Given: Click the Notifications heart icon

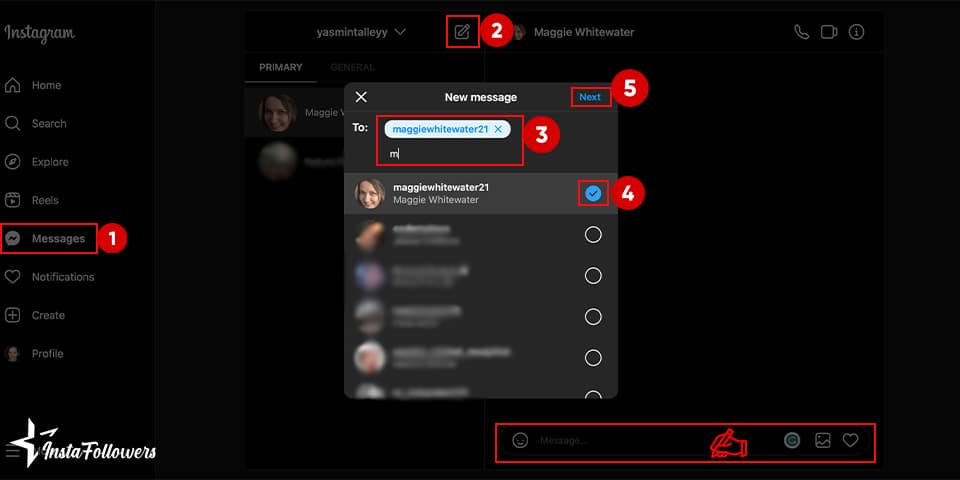Looking at the screenshot, I should 12,277.
